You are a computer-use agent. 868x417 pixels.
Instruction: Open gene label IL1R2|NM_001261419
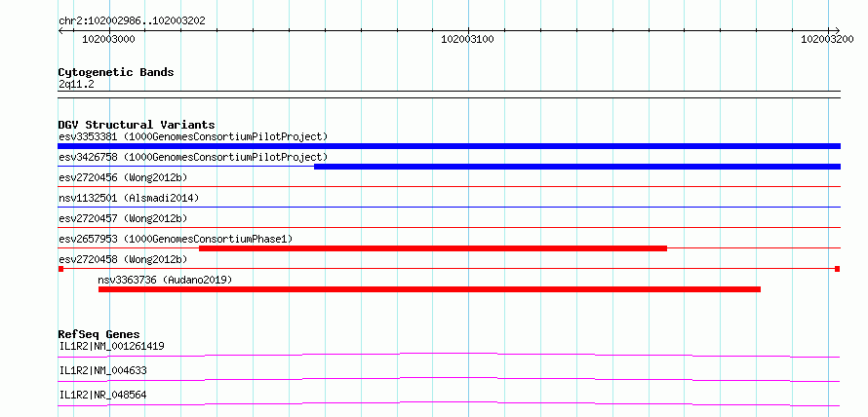coord(111,347)
